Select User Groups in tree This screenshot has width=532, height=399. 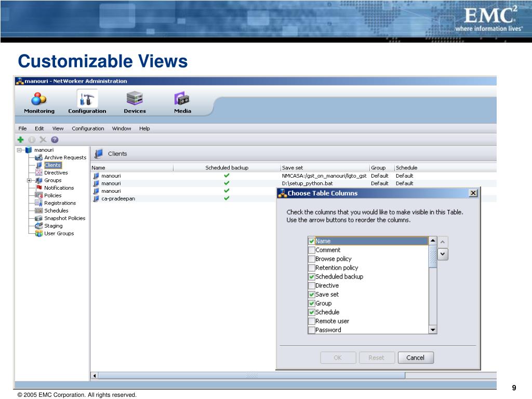[x=59, y=233]
